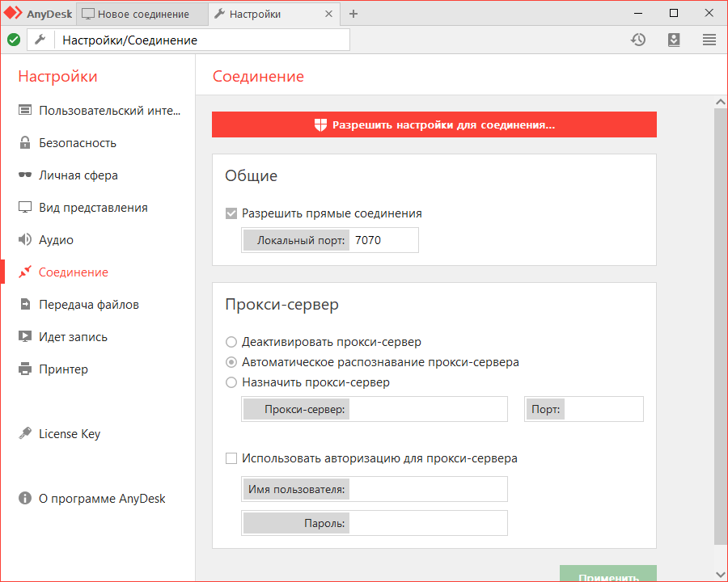
Task: Open the address book icon
Action: point(674,40)
